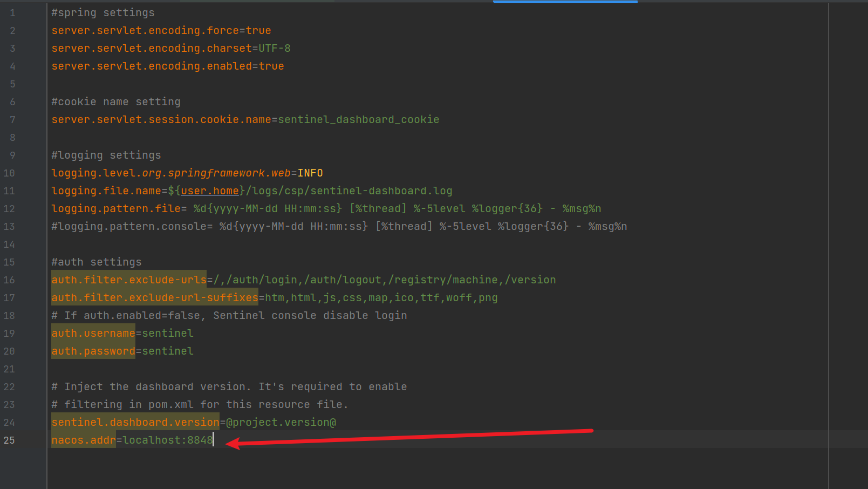868x489 pixels.
Task: Click highlighted 'auth.filter.exclude-url-suffixes' key
Action: click(x=155, y=298)
